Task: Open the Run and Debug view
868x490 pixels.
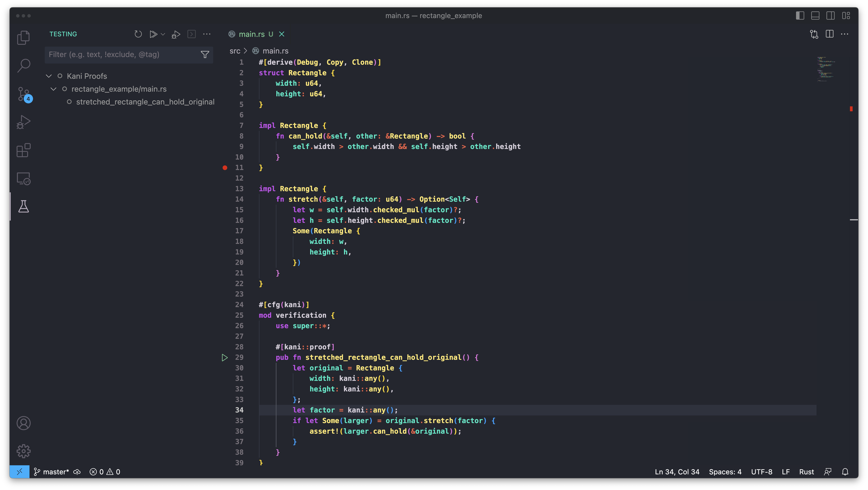Action: pyautogui.click(x=24, y=122)
